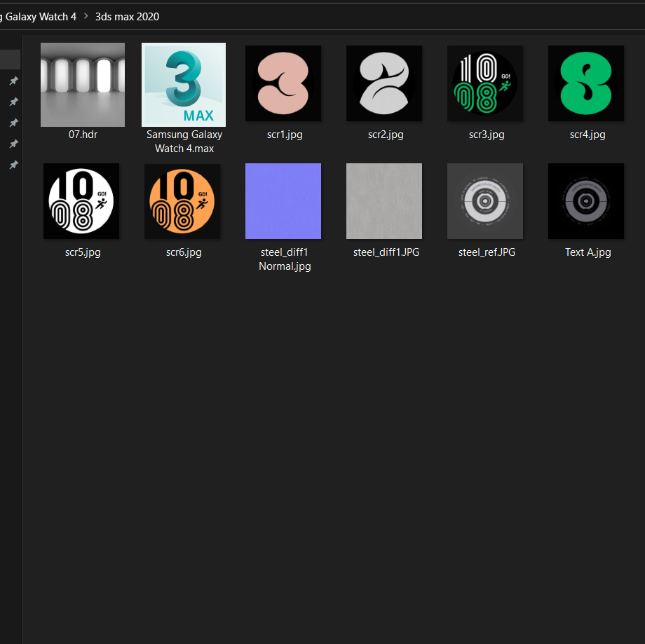Screen dimensions: 645x644
Task: Click the steel_diff1.JPG file name
Action: point(386,252)
